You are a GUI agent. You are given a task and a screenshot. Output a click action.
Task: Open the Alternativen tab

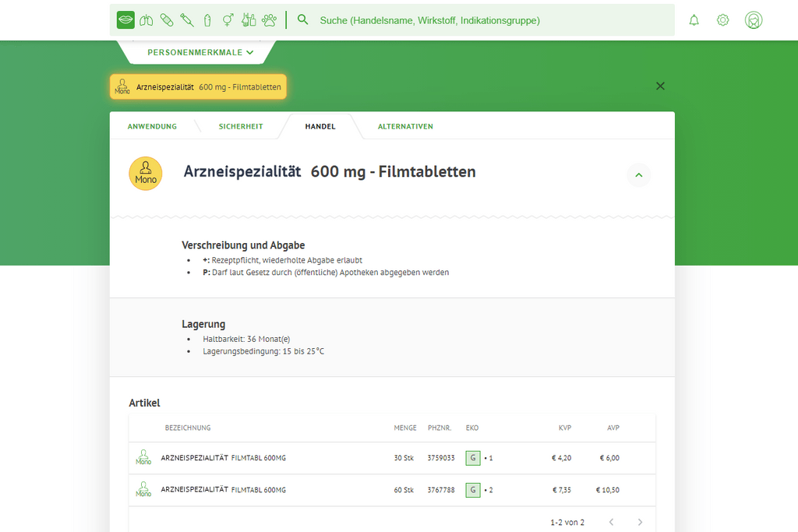coord(405,125)
